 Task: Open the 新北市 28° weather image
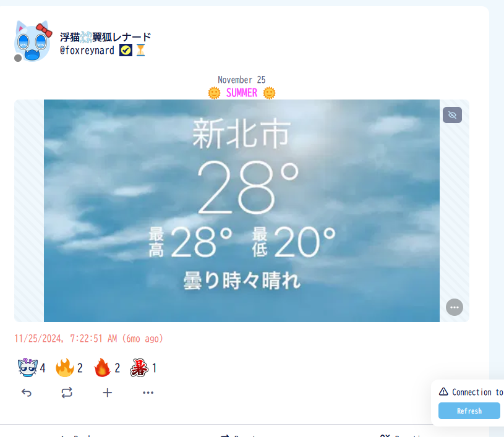pyautogui.click(x=242, y=211)
